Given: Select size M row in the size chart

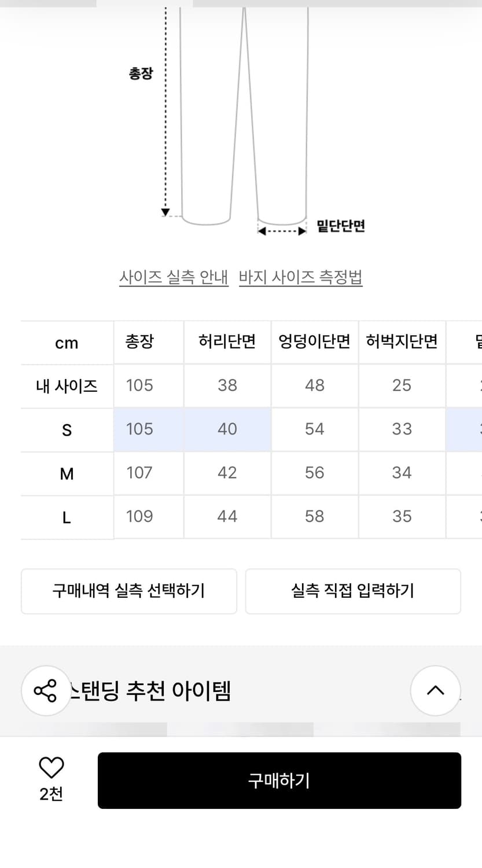Looking at the screenshot, I should pos(67,473).
